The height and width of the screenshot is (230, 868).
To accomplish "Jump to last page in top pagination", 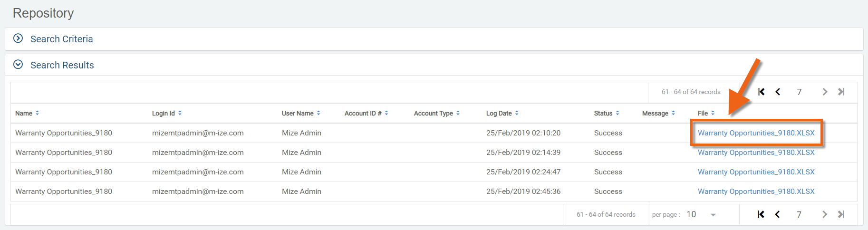I will pos(841,92).
